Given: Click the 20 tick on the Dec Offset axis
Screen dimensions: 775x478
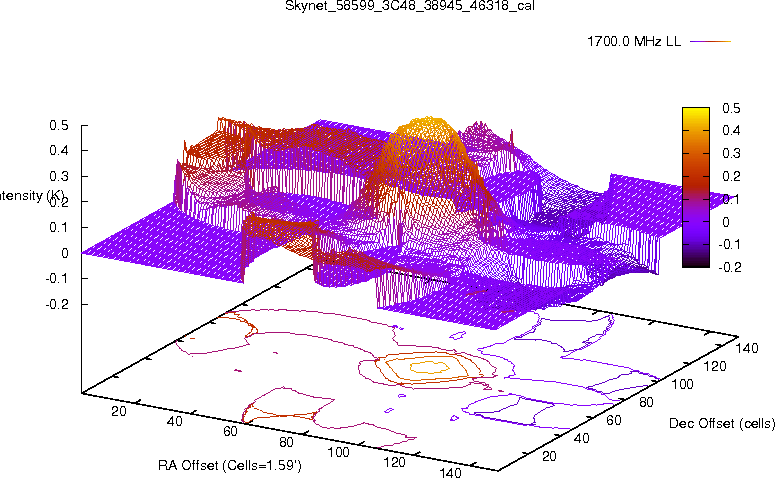Looking at the screenshot, I should coord(549,456).
